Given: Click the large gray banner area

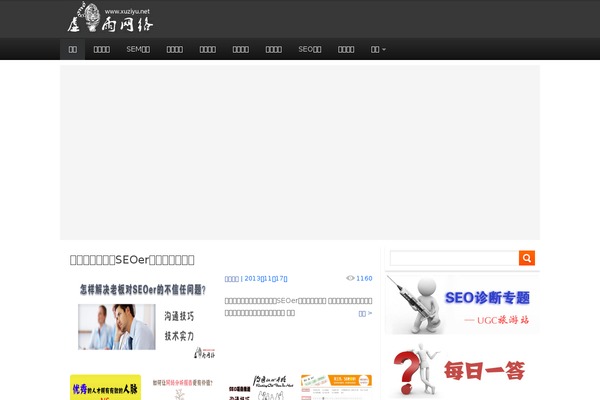Looking at the screenshot, I should (300, 152).
